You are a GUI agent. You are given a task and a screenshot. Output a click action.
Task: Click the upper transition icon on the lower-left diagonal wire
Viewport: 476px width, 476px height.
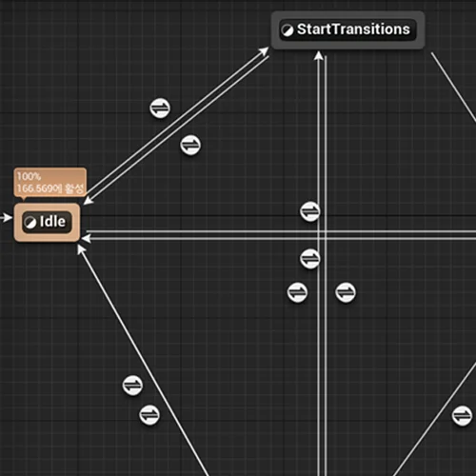(x=132, y=386)
